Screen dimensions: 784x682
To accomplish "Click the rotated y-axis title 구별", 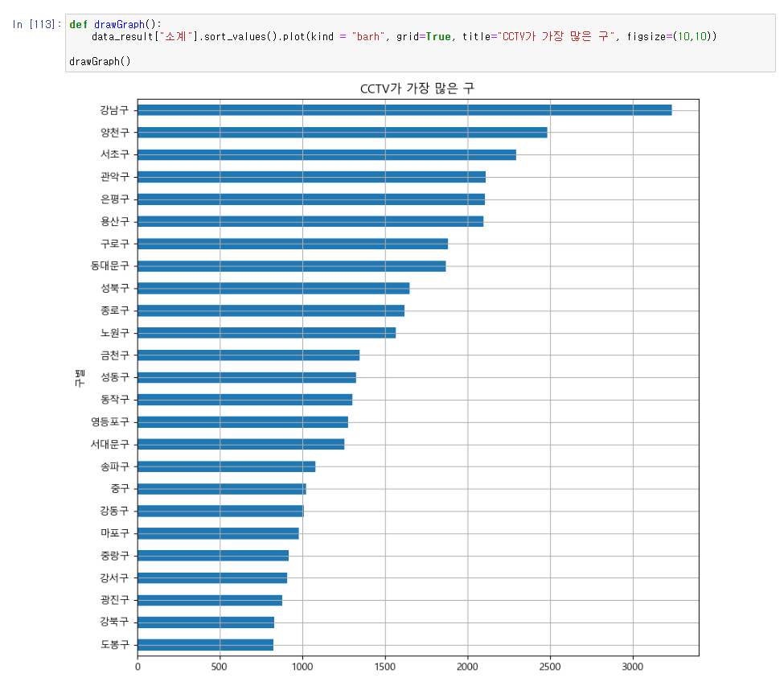I will click(x=80, y=378).
